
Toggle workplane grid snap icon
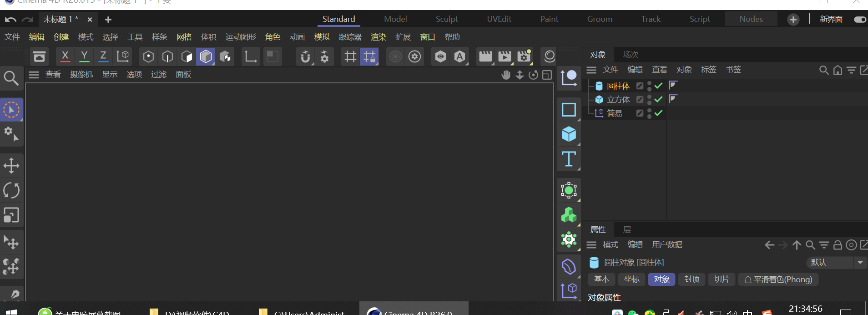[369, 56]
